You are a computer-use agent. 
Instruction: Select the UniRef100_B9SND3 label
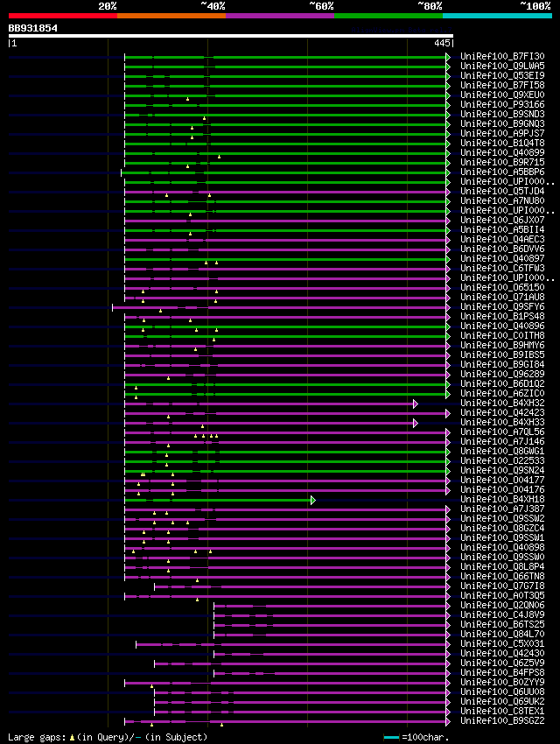pos(502,114)
